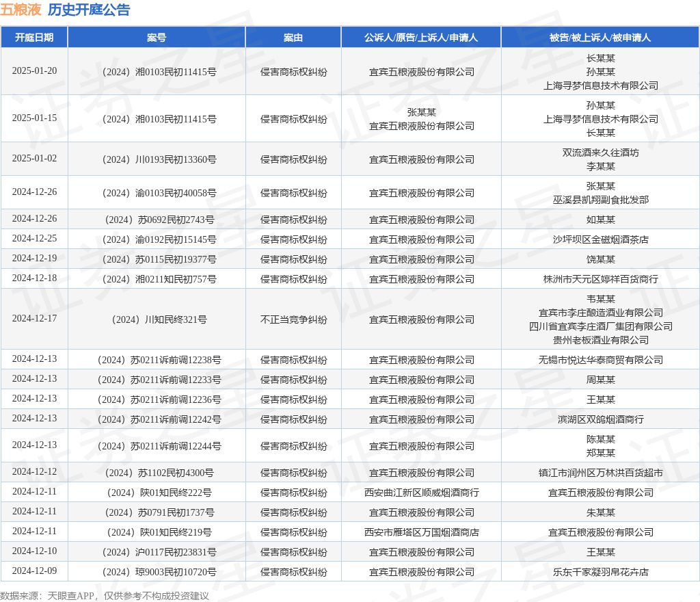Click case number (2024)苏0692民初2743号
The width and height of the screenshot is (700, 602).
click(159, 220)
